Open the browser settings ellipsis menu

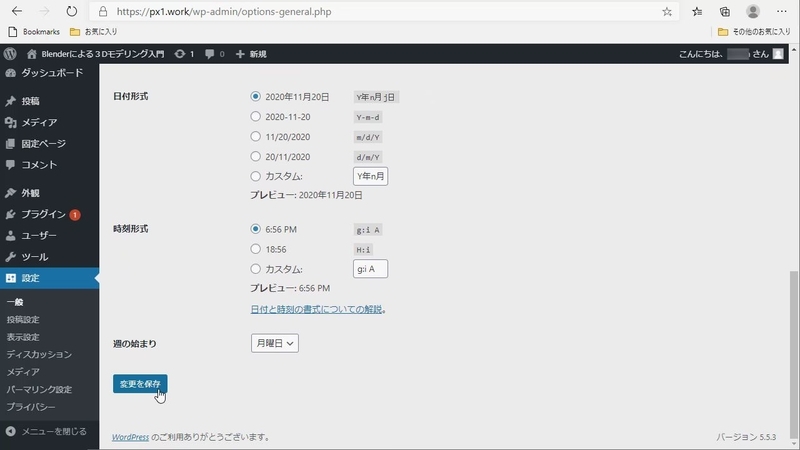[781, 11]
